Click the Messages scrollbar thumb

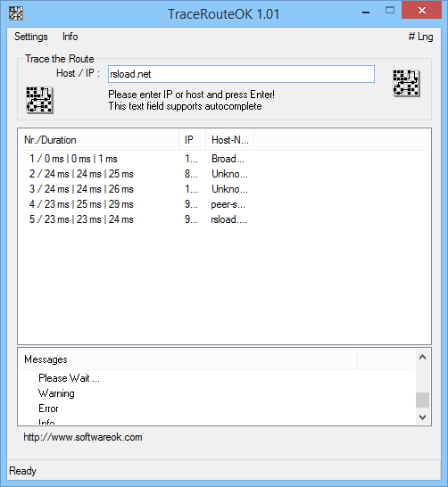(422, 400)
